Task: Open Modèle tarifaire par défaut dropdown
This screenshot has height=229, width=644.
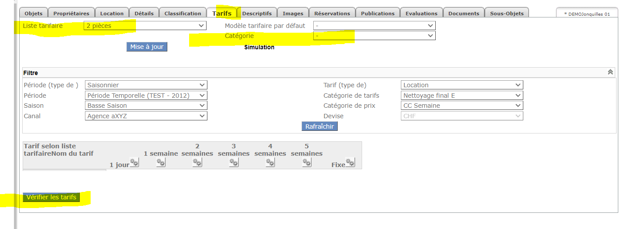Action: tap(374, 26)
